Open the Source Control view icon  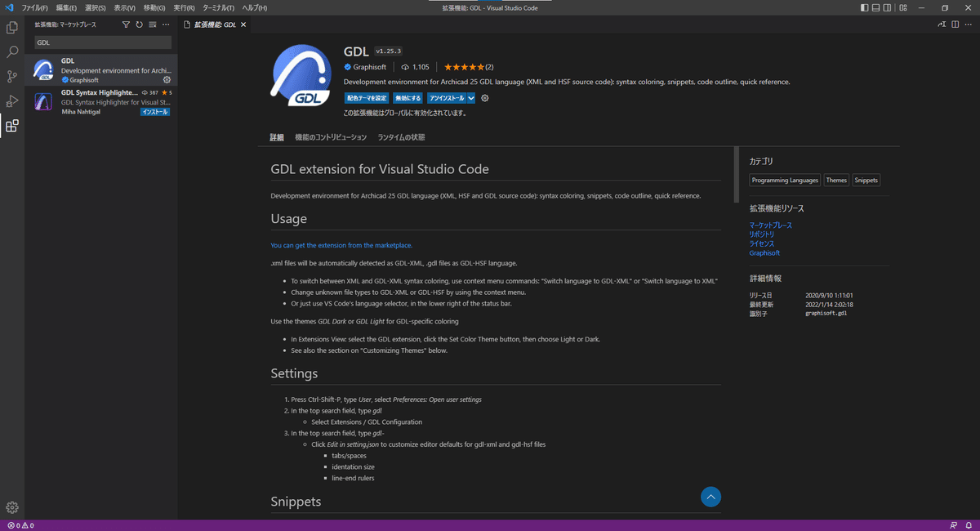point(12,77)
